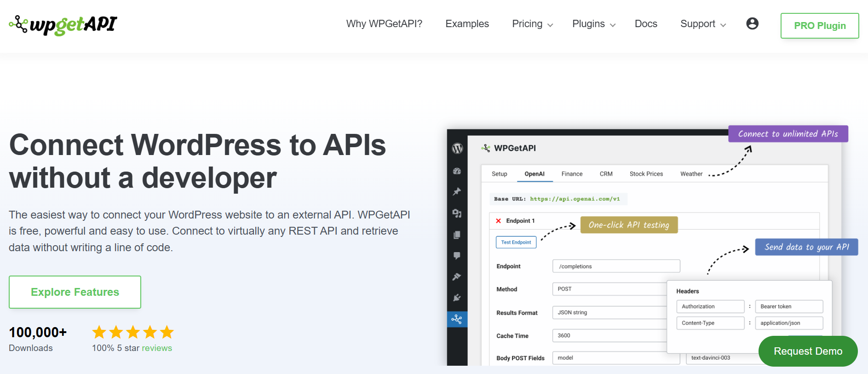The width and height of the screenshot is (868, 374).
Task: Open the Method POST dropdown
Action: tap(610, 289)
